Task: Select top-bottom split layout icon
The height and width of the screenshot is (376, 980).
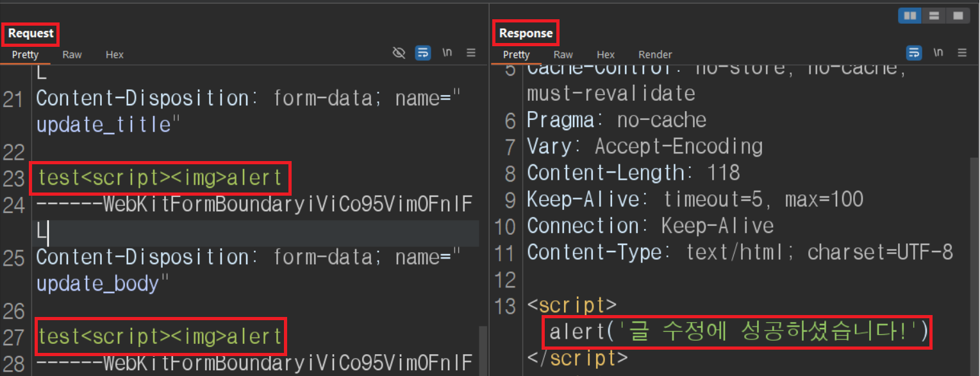Action: point(934,15)
